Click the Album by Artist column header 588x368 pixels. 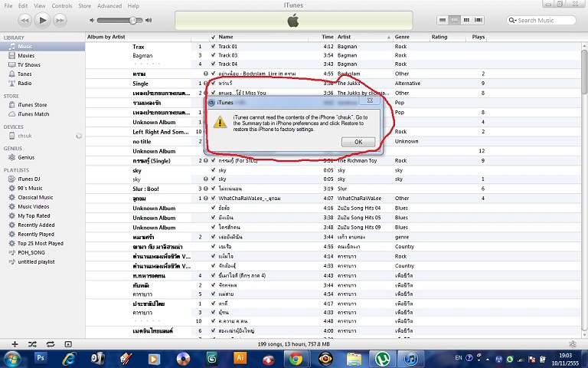(x=139, y=37)
